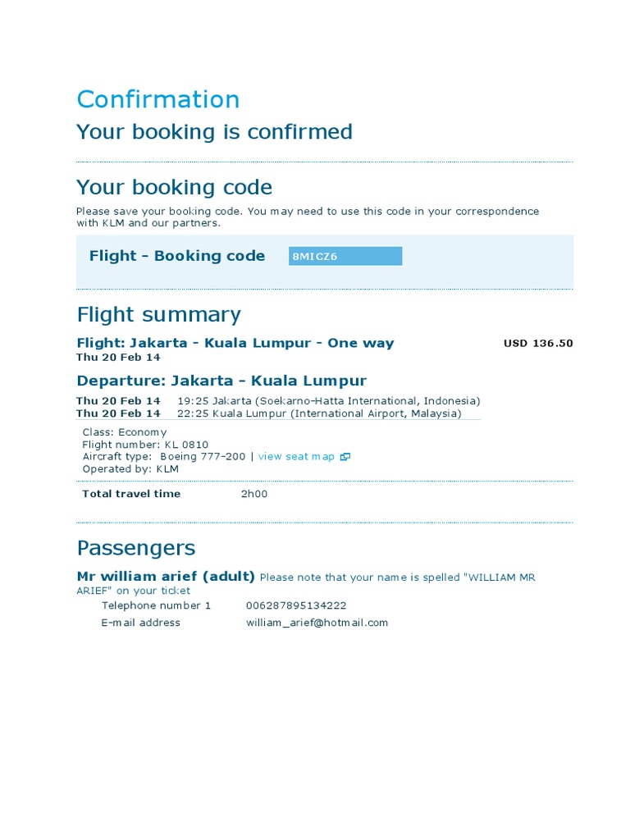Image resolution: width=630 pixels, height=840 pixels.
Task: Click the "Departure: Jakarta - Kuala Lumpur" heading
Action: pyautogui.click(x=221, y=381)
